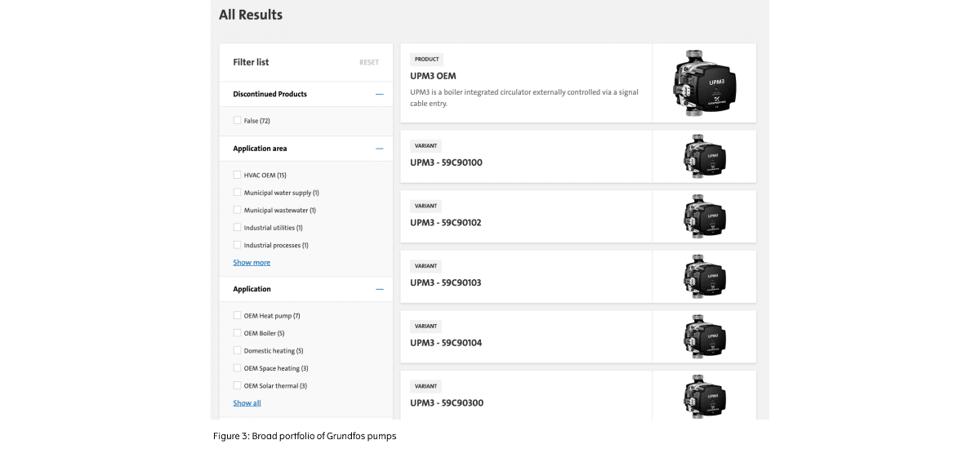Open the UPM3 - 59C90104 pump image
This screenshot has width=980, height=449.
coord(704,336)
